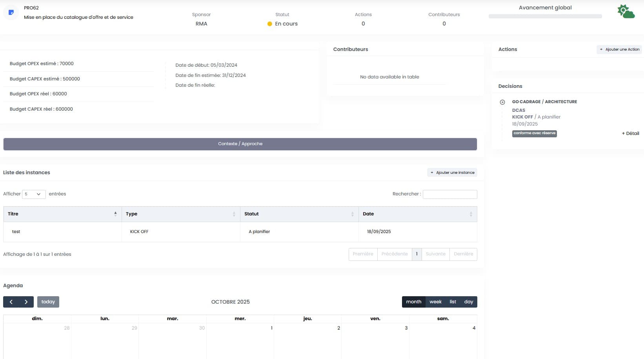Sort the table by Date column arrows
Viewport: 644px width, 359px height.
click(x=471, y=214)
